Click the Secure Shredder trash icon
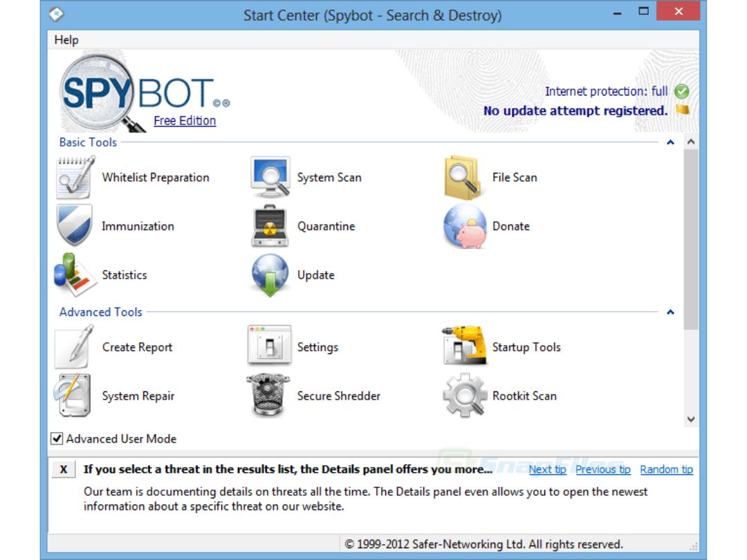Viewport: 747px width, 560px height. [268, 395]
